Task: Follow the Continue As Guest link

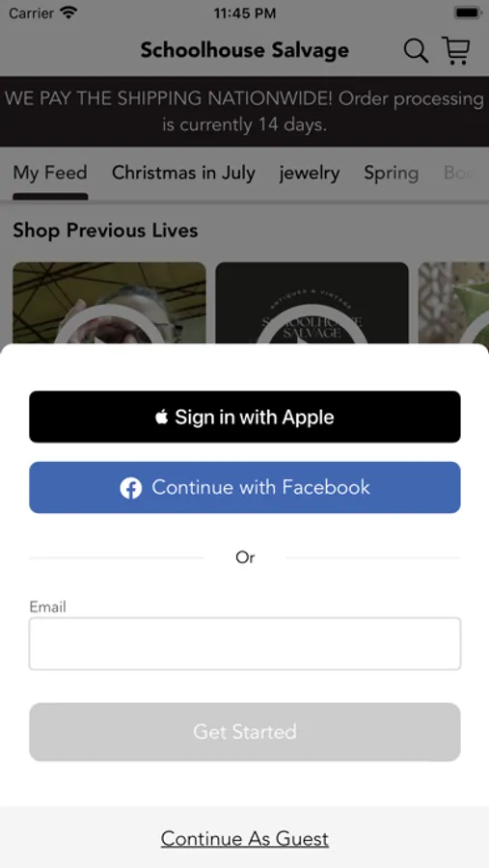Action: pyautogui.click(x=245, y=839)
